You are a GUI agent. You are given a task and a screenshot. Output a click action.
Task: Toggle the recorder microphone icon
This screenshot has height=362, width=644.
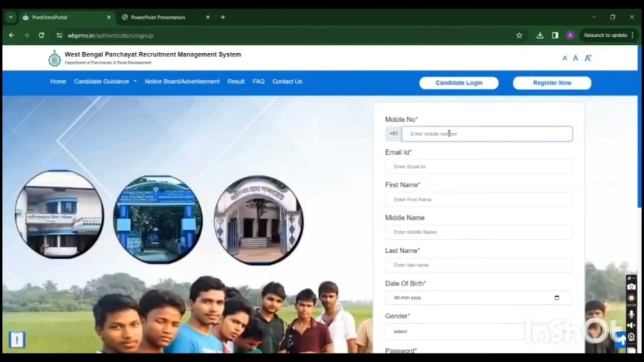click(631, 315)
